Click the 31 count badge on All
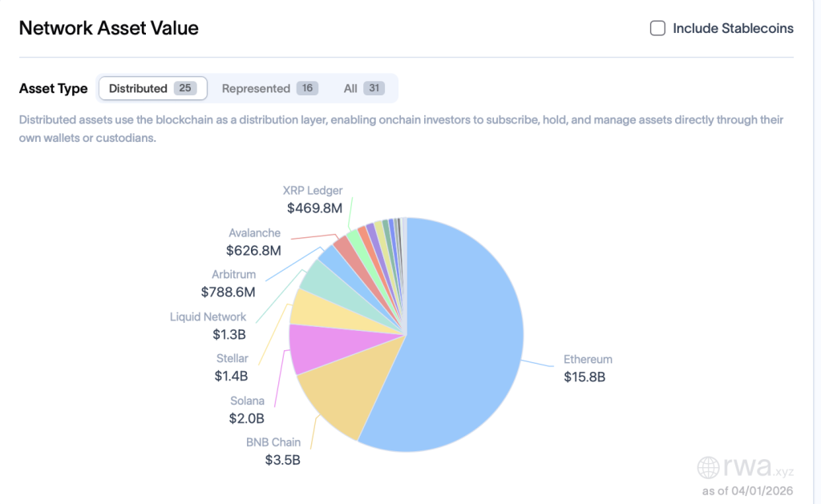The image size is (821, 504). pyautogui.click(x=374, y=88)
